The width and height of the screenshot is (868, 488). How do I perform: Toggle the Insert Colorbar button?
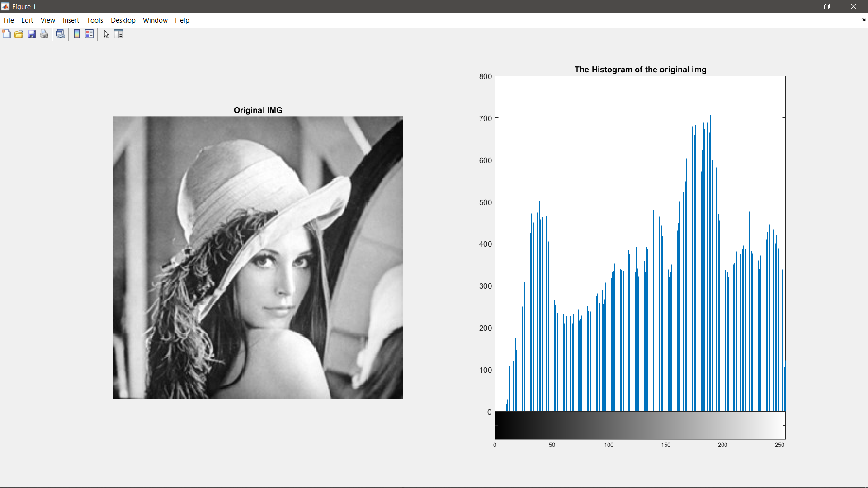pos(77,34)
